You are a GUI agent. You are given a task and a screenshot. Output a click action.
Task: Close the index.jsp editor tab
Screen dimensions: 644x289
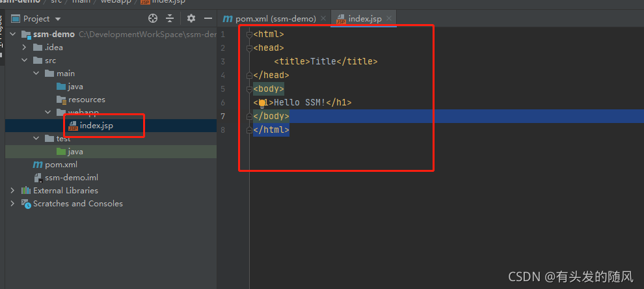389,18
